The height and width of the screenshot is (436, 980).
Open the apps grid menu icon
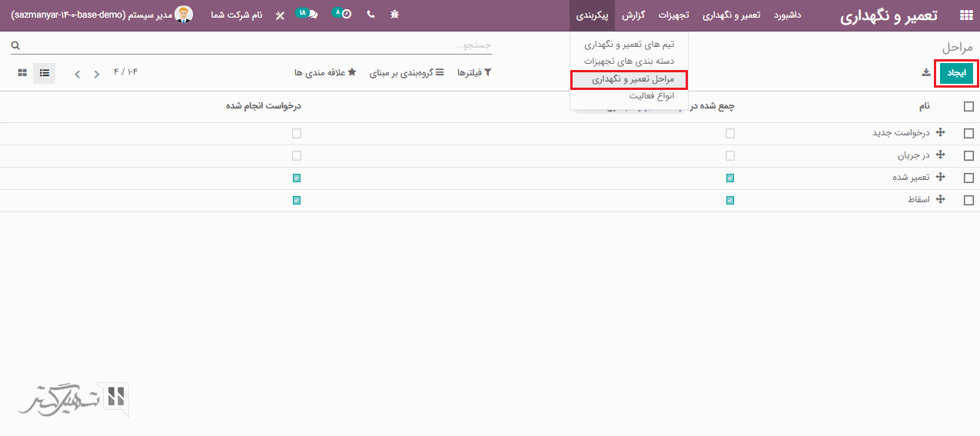pyautogui.click(x=965, y=15)
